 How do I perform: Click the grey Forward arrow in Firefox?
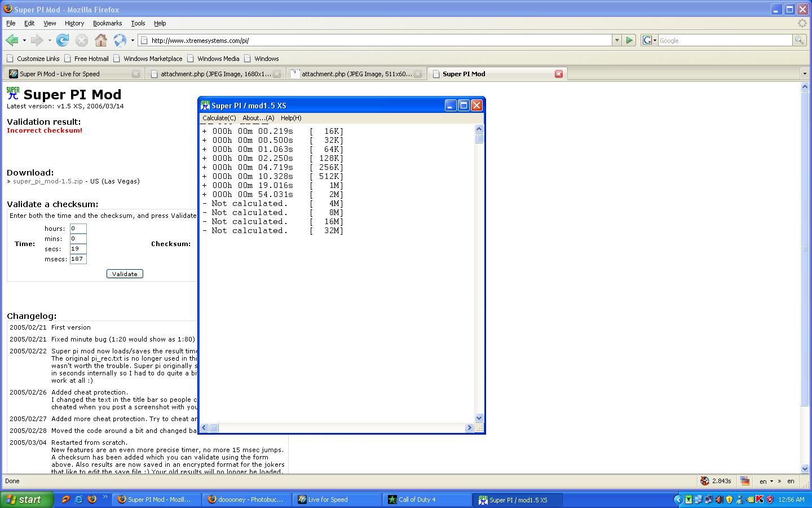pos(37,40)
